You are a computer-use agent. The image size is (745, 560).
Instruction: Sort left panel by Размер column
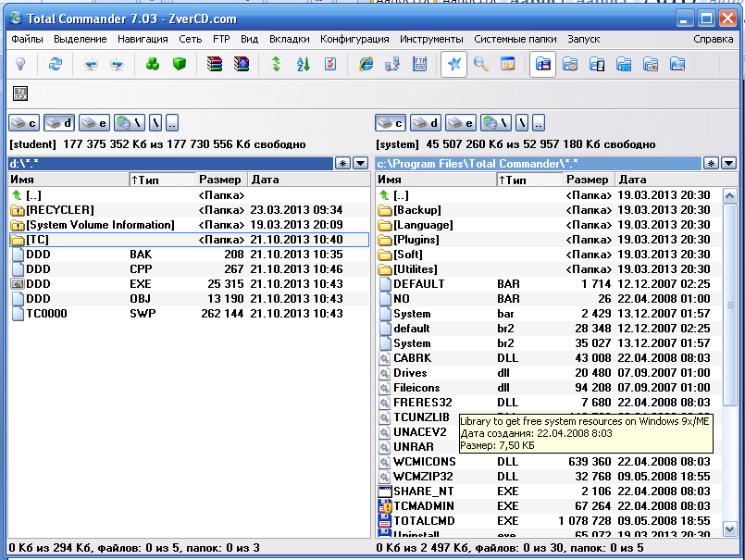(221, 180)
